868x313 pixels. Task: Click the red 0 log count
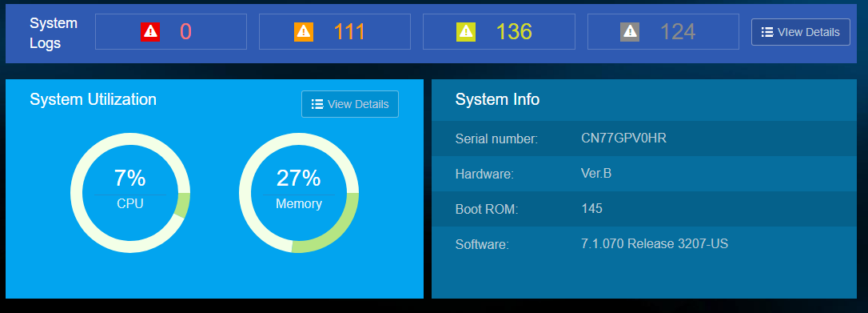click(185, 32)
